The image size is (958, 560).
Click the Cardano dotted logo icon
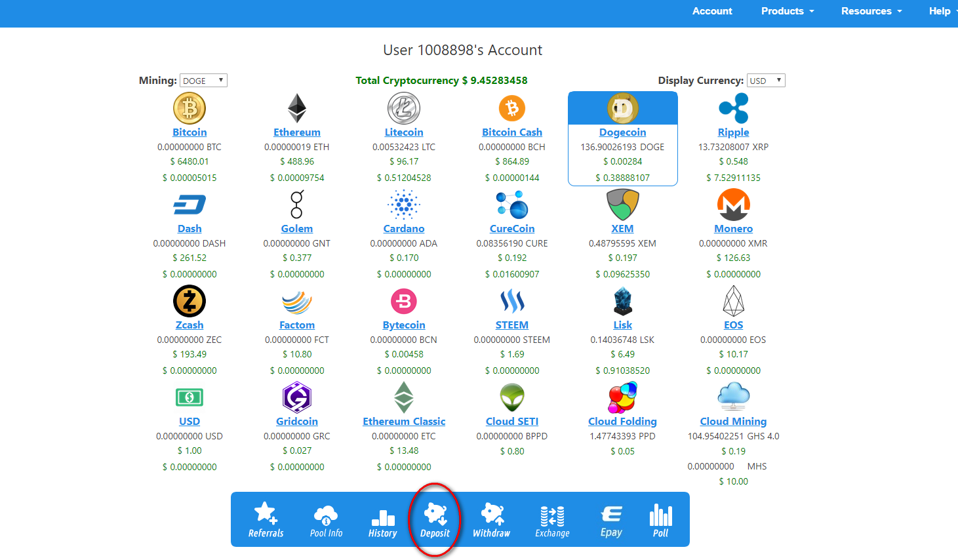click(x=404, y=205)
